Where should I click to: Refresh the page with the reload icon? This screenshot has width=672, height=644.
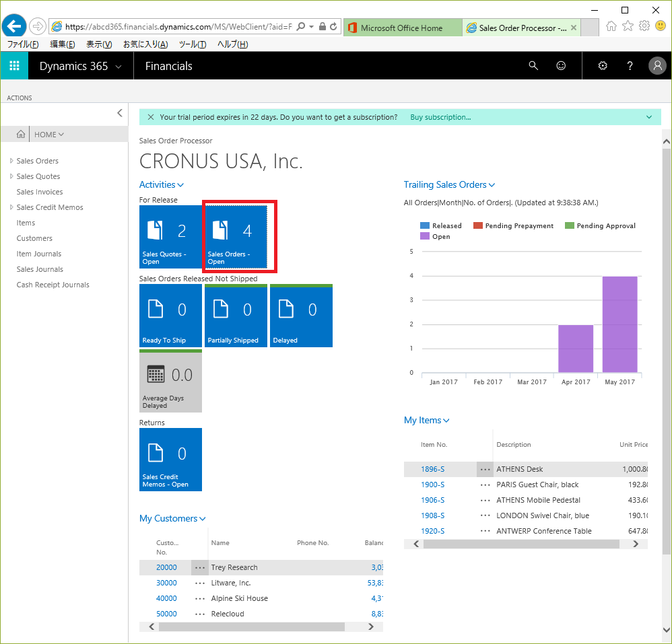[x=333, y=26]
